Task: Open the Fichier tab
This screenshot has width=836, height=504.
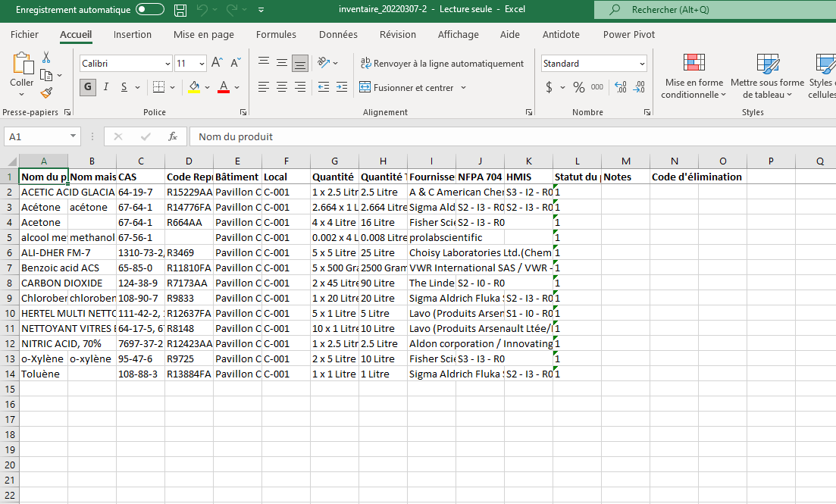Action: click(x=24, y=35)
